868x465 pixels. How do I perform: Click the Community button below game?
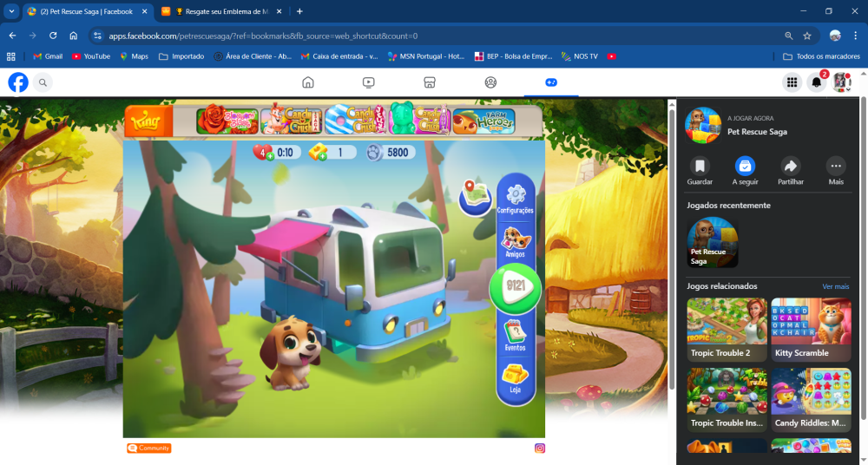(x=149, y=448)
